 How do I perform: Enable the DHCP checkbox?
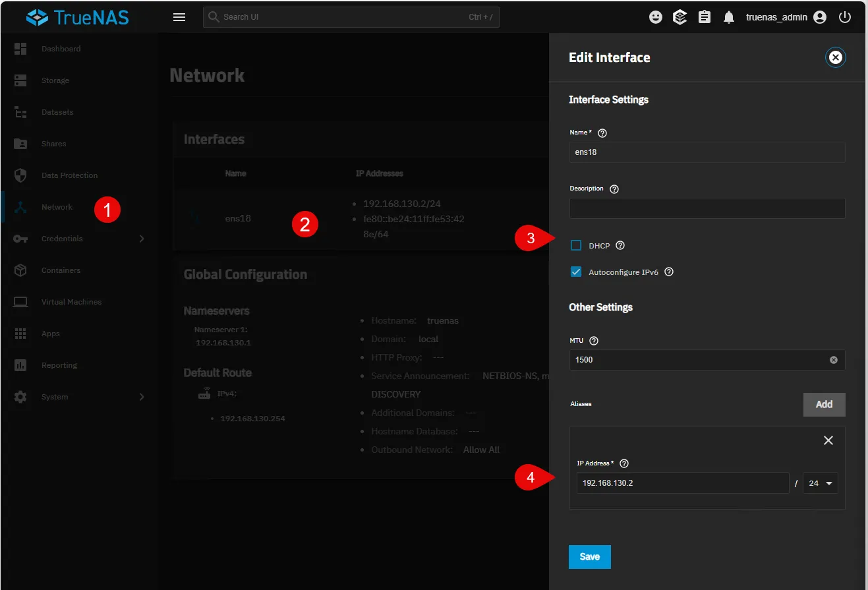pos(576,245)
